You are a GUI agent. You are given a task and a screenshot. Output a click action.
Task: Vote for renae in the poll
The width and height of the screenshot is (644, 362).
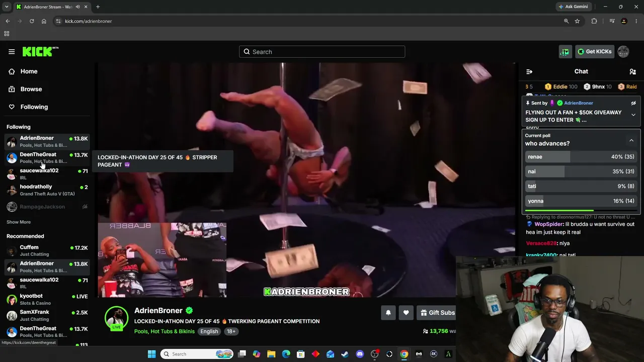pos(581,157)
